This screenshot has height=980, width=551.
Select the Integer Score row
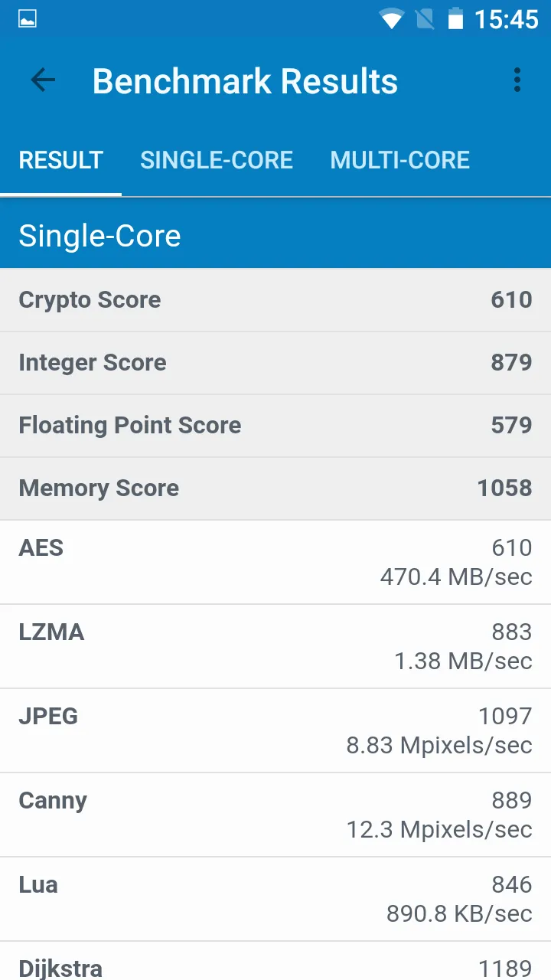[275, 363]
